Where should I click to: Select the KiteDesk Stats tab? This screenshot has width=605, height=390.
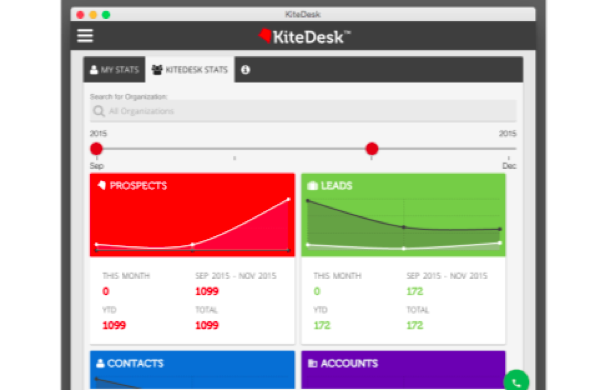tap(190, 70)
